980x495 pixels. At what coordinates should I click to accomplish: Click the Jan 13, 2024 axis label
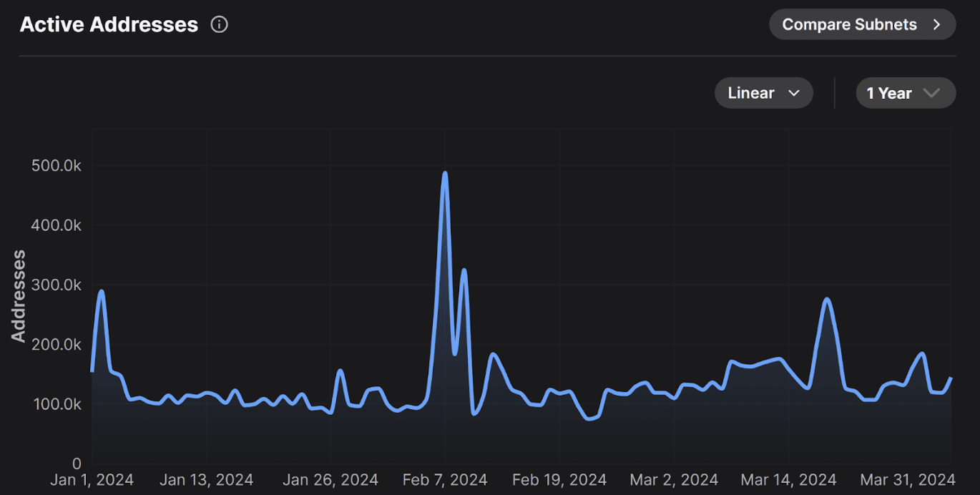point(206,479)
